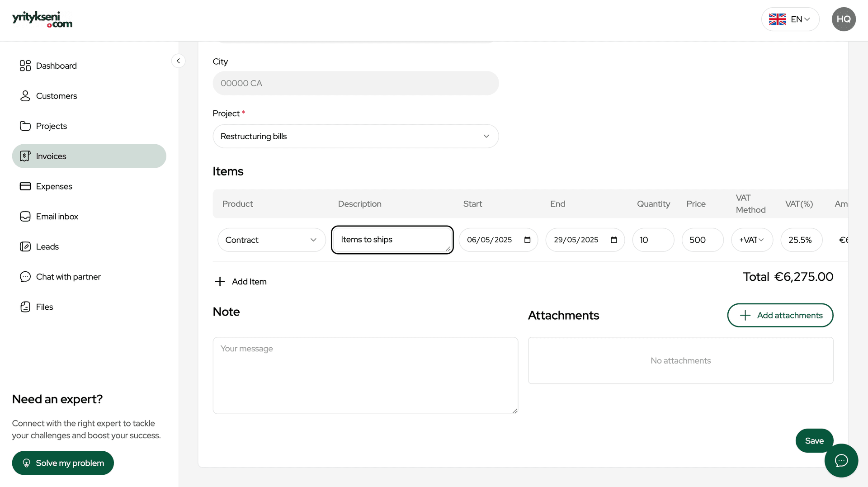Click the UK flag language icon
This screenshot has width=868, height=487.
777,19
